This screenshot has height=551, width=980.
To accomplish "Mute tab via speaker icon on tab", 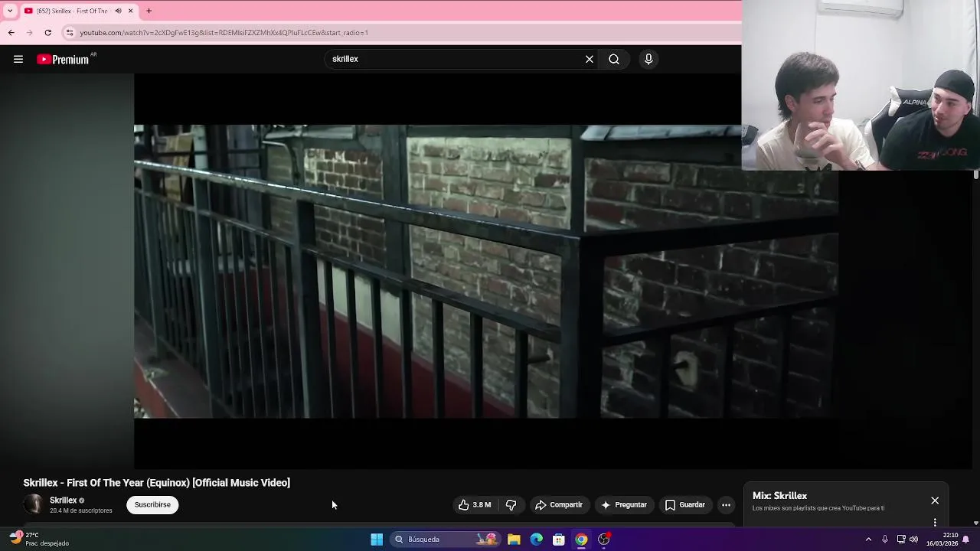I will (118, 11).
